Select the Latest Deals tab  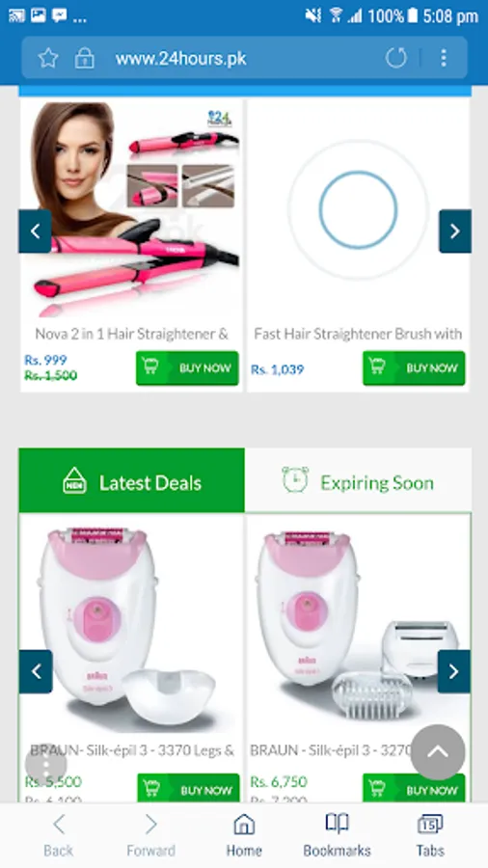click(x=132, y=480)
